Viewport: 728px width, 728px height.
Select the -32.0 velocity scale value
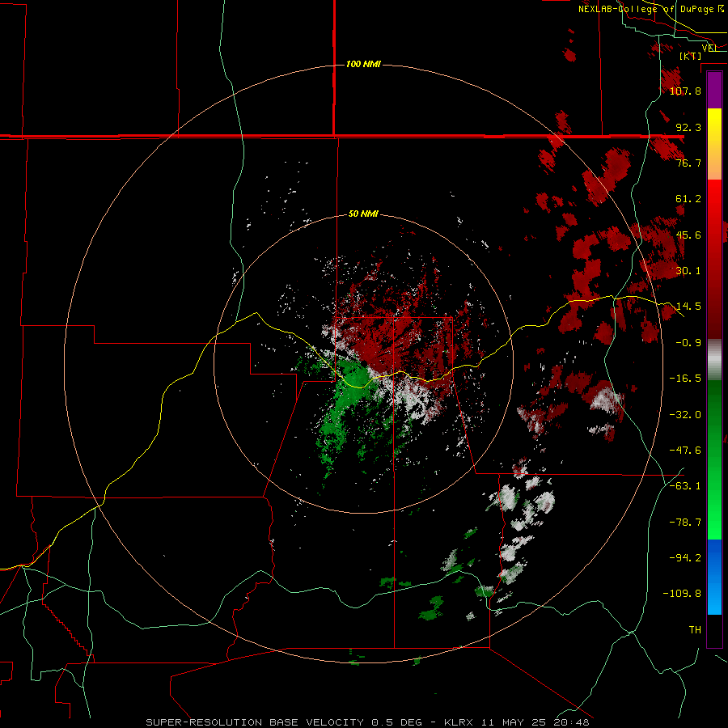tap(685, 415)
